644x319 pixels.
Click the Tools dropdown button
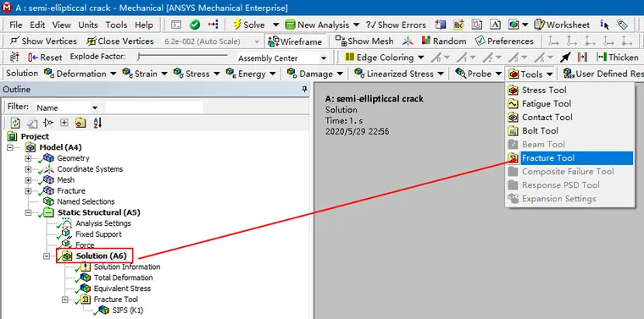point(530,74)
